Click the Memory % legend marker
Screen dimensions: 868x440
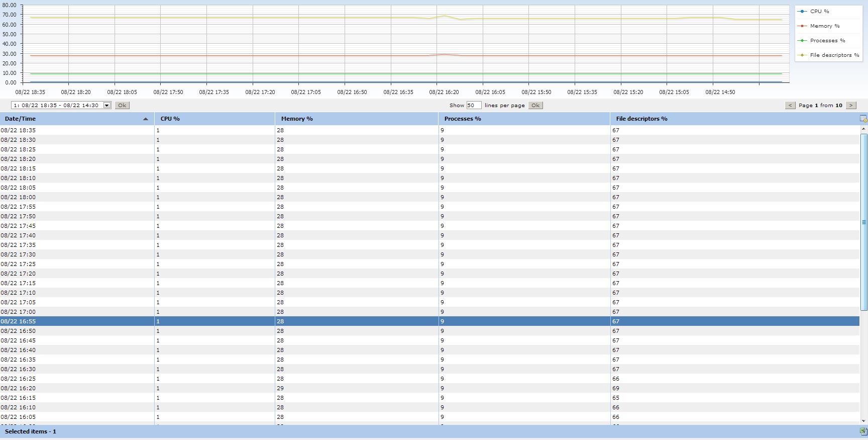(x=802, y=26)
